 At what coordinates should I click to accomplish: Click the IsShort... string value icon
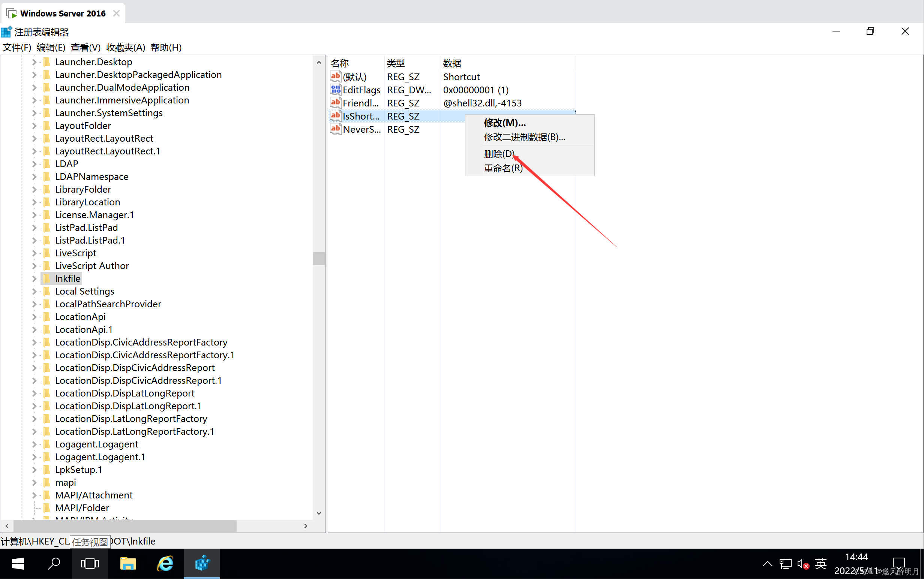336,116
